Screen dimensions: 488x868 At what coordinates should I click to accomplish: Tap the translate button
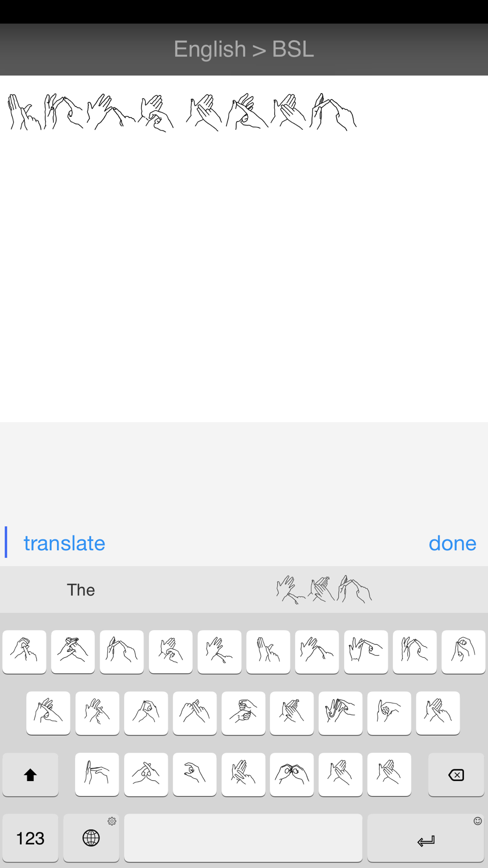64,543
